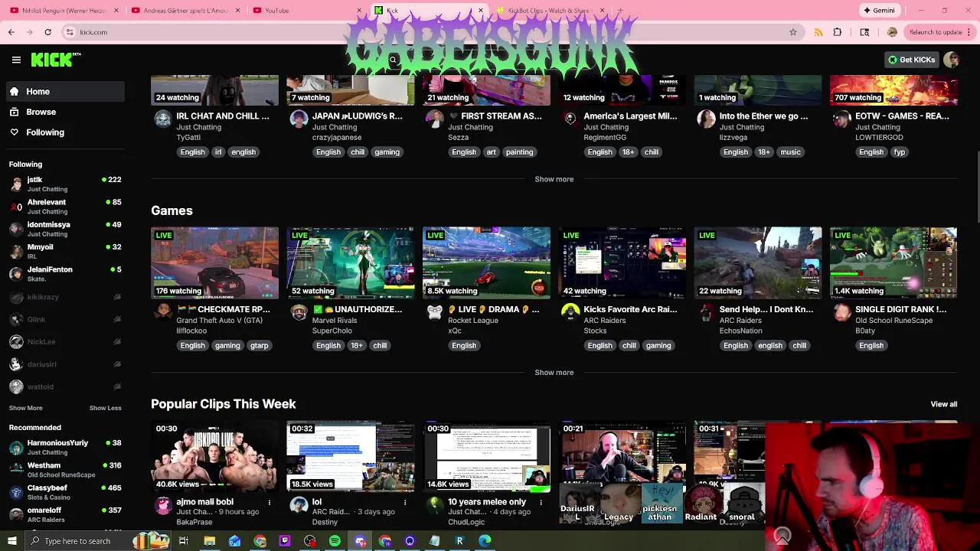
Task: Open the Kick search magnifier icon
Action: 393,60
